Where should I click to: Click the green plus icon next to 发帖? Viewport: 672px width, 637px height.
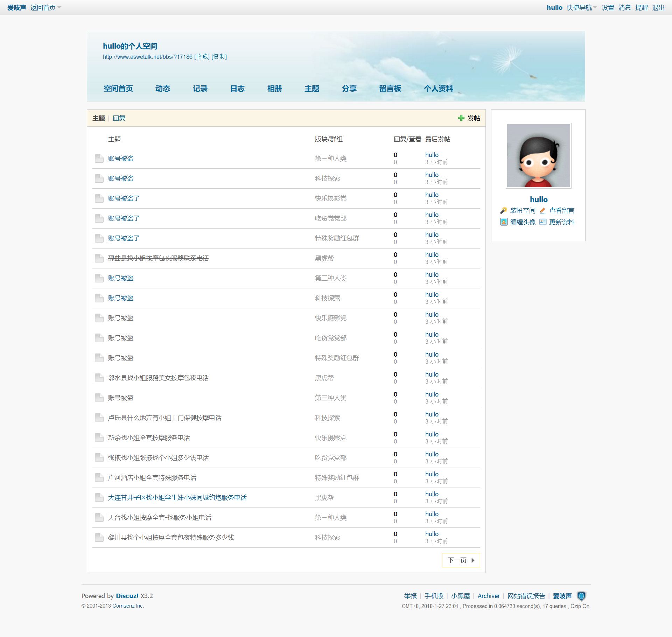461,118
